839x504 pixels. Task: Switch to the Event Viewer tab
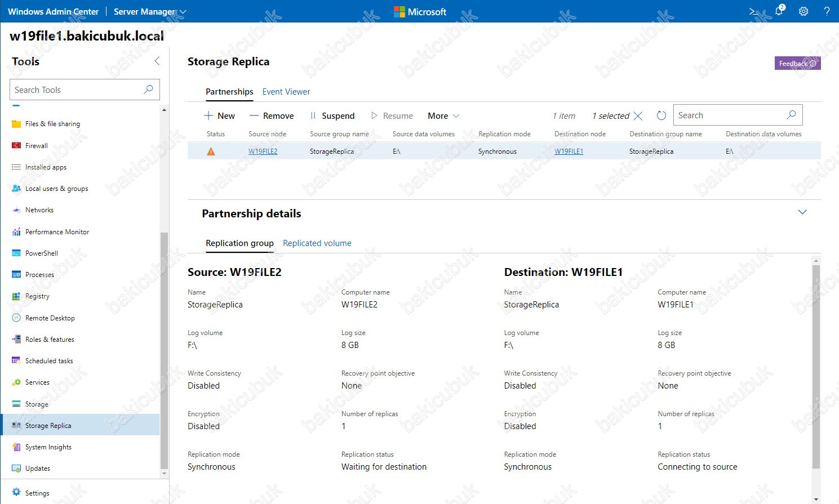pos(286,92)
